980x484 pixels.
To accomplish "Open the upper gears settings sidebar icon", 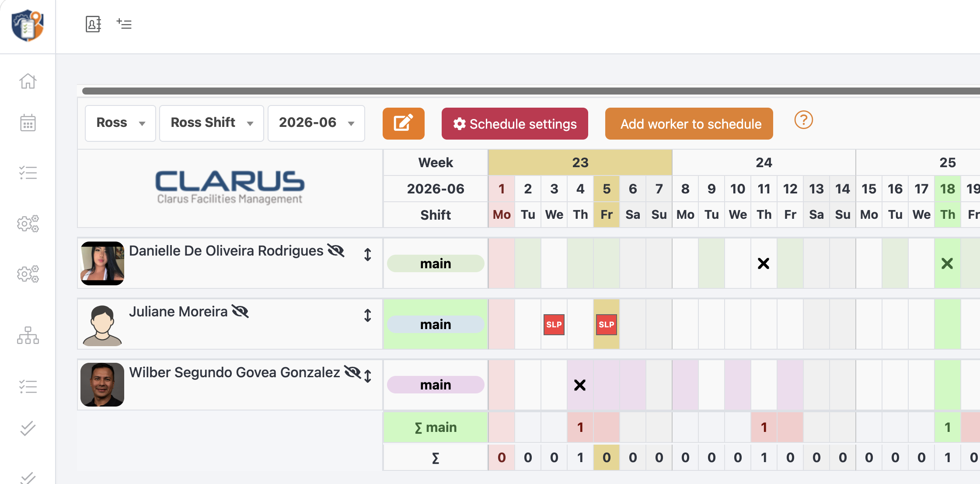I will 28,224.
